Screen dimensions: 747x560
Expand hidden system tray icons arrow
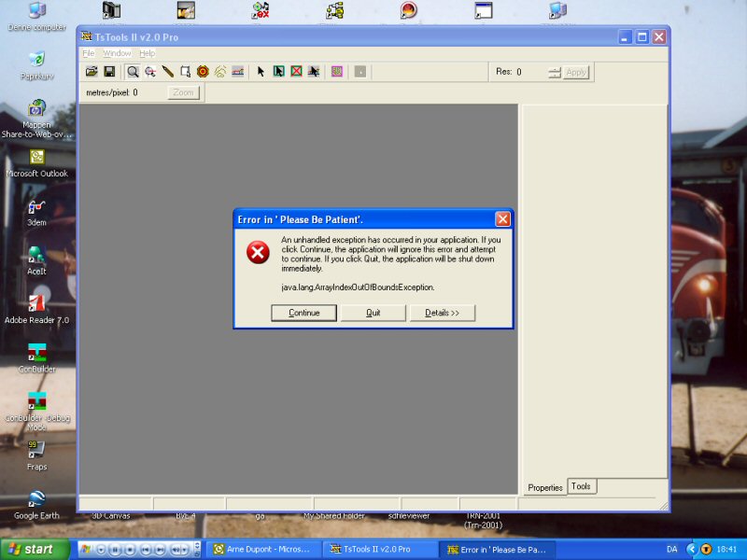691,550
